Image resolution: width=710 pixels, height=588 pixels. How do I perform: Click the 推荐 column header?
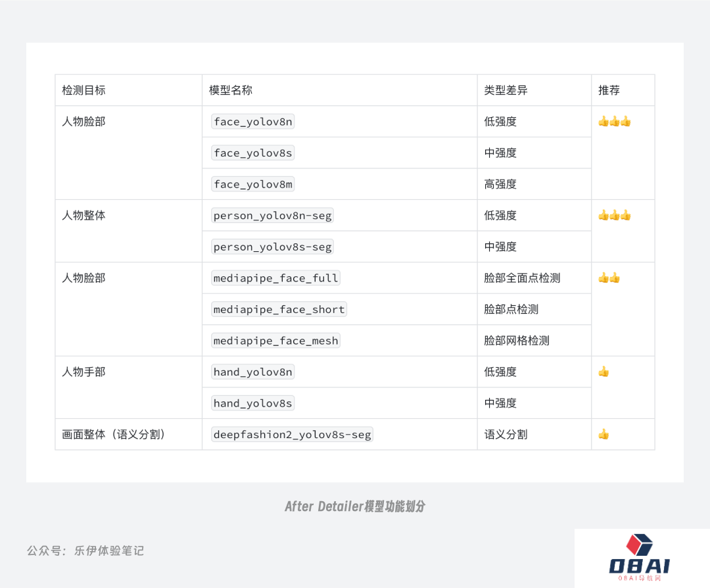(609, 90)
